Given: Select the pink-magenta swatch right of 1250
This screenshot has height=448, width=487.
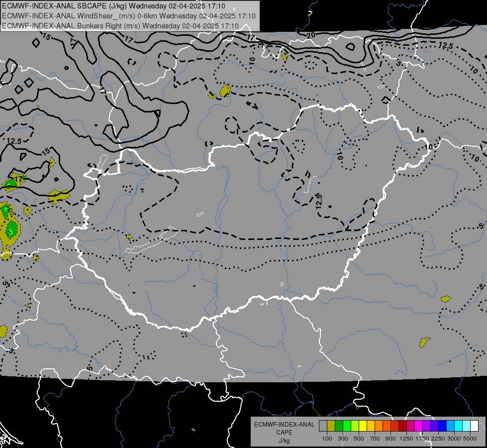Looking at the screenshot, I should [x=410, y=426].
